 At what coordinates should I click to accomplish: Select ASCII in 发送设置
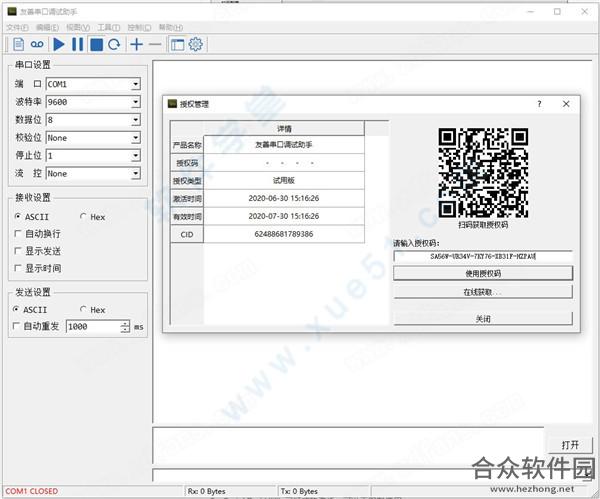(x=30, y=309)
